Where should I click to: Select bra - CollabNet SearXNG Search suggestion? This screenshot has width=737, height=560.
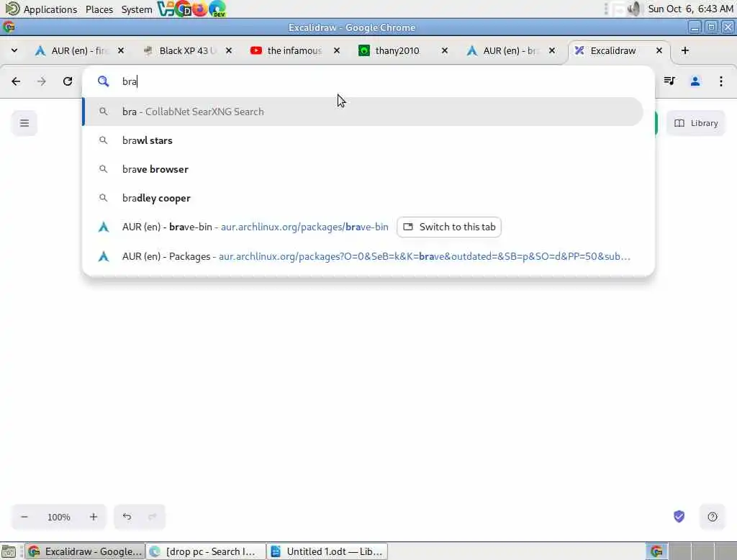coord(363,112)
